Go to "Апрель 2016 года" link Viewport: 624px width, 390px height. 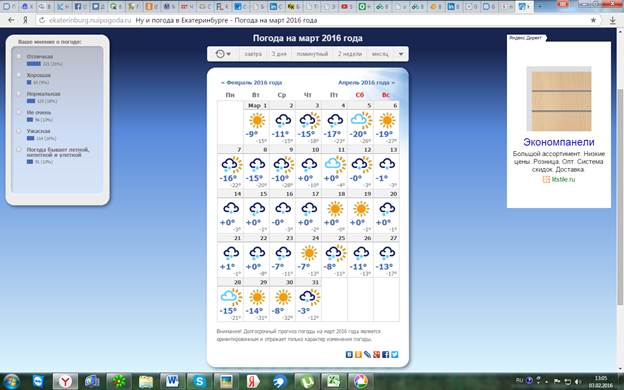pos(367,83)
